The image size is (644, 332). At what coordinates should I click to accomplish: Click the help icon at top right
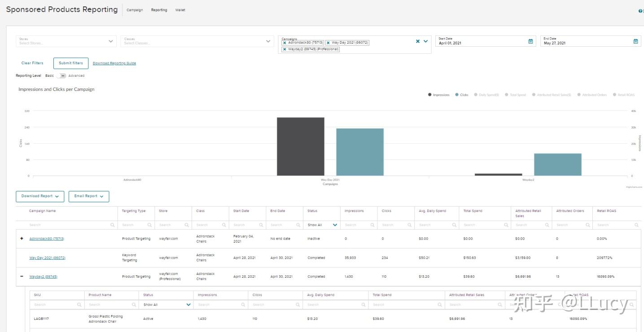click(640, 11)
